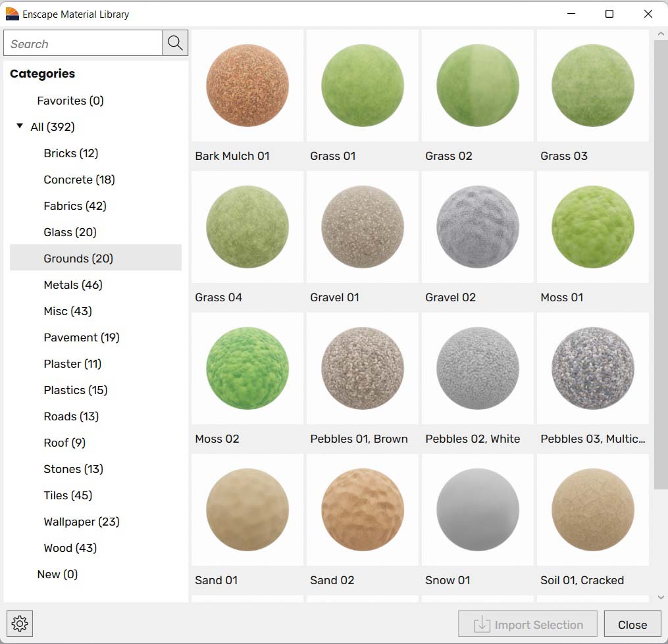668x644 pixels.
Task: Click the Enscape logo in title bar
Action: [x=12, y=14]
